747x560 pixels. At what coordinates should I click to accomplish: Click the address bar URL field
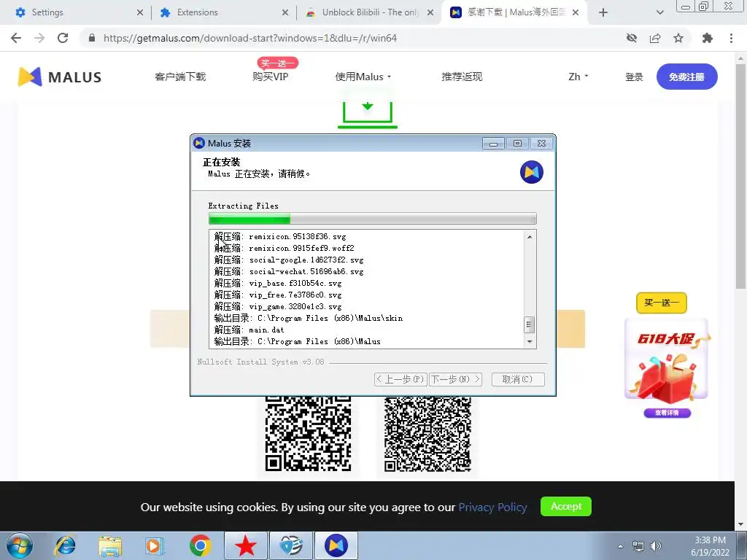pos(352,38)
